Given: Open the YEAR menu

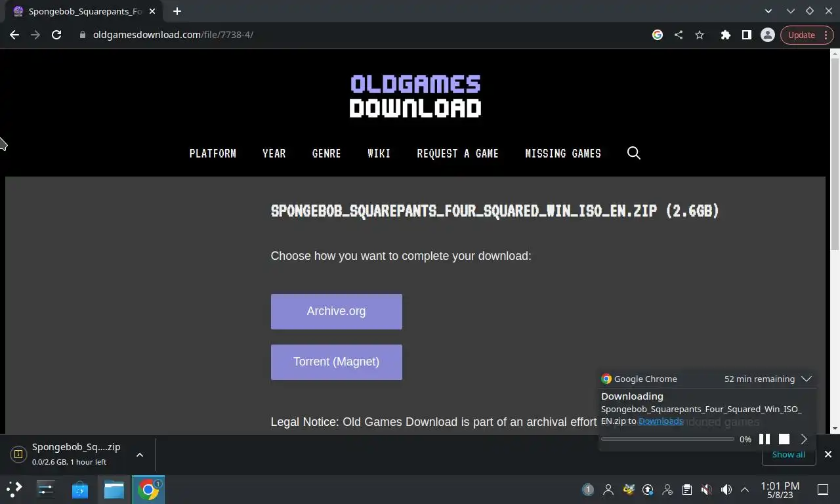Looking at the screenshot, I should (274, 154).
